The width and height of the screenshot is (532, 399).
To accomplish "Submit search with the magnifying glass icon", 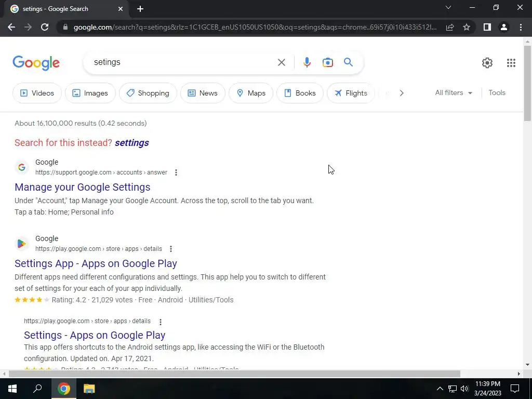I will (x=348, y=62).
